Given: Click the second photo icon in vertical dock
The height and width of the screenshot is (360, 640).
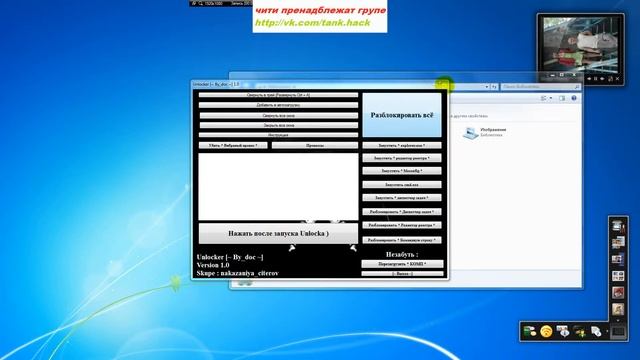Looking at the screenshot, I should tap(618, 242).
